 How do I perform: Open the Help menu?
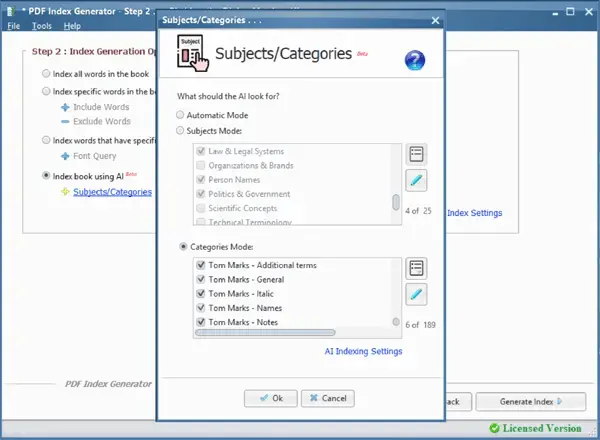pos(72,26)
